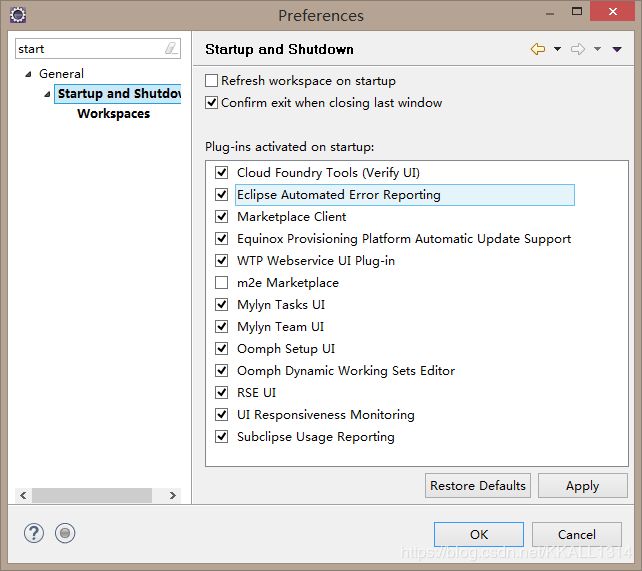
Task: Click the Eclipse icon in the title bar
Action: coord(18,15)
